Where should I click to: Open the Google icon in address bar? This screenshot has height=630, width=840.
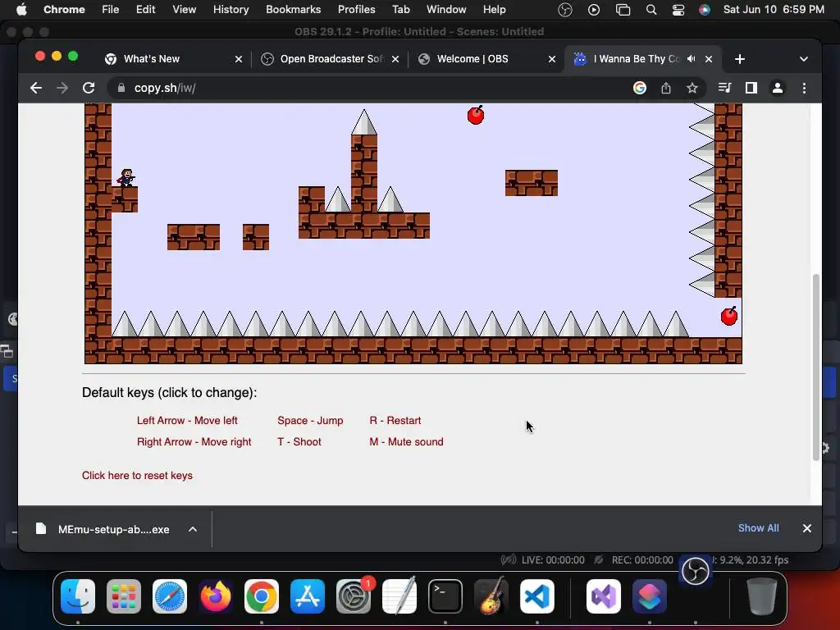tap(640, 88)
